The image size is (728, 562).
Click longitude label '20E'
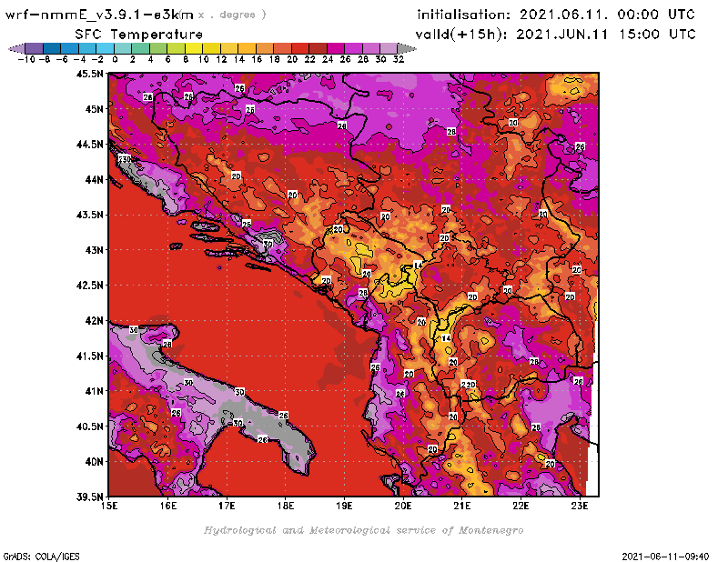coord(403,506)
